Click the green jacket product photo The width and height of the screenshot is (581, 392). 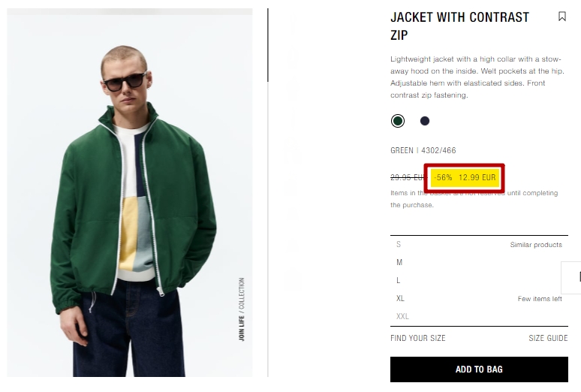point(130,193)
